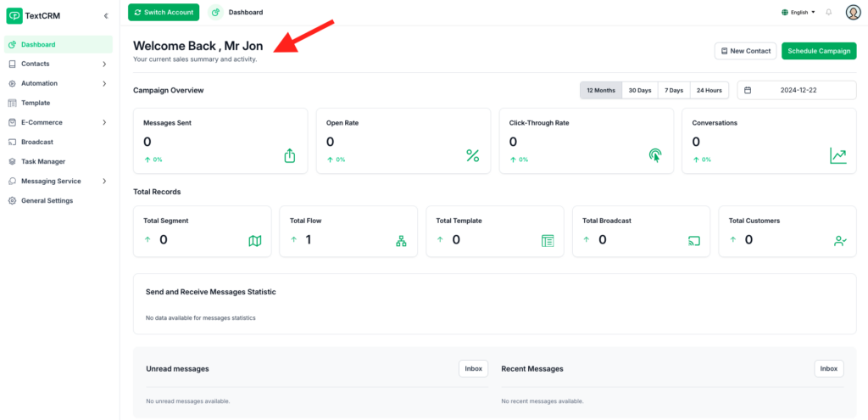868x420 pixels.
Task: Expand the Automation sidebar submenu
Action: pyautogui.click(x=104, y=83)
